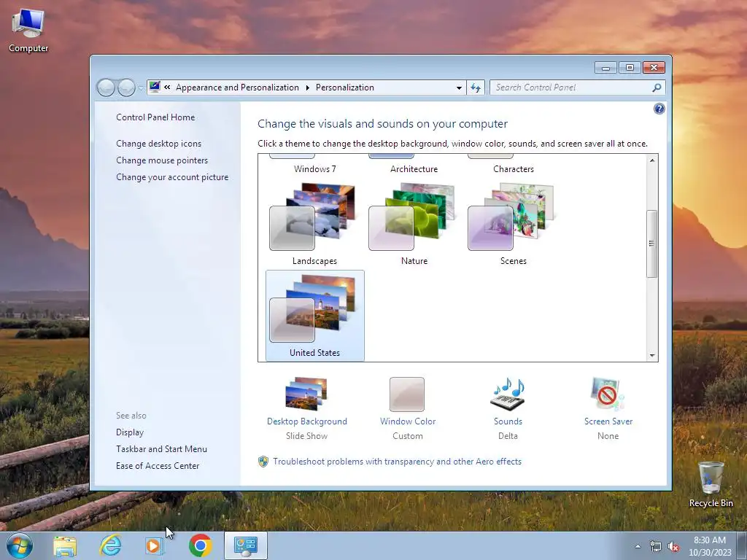Viewport: 747px width, 560px height.
Task: Click the Architecture theme label
Action: (414, 169)
